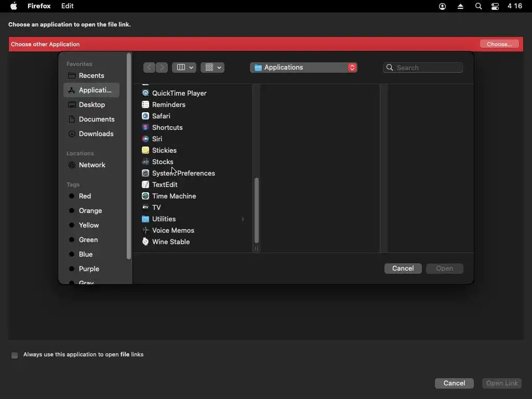The width and height of the screenshot is (532, 399).
Task: Open Network in the sidebar
Action: pyautogui.click(x=91, y=165)
